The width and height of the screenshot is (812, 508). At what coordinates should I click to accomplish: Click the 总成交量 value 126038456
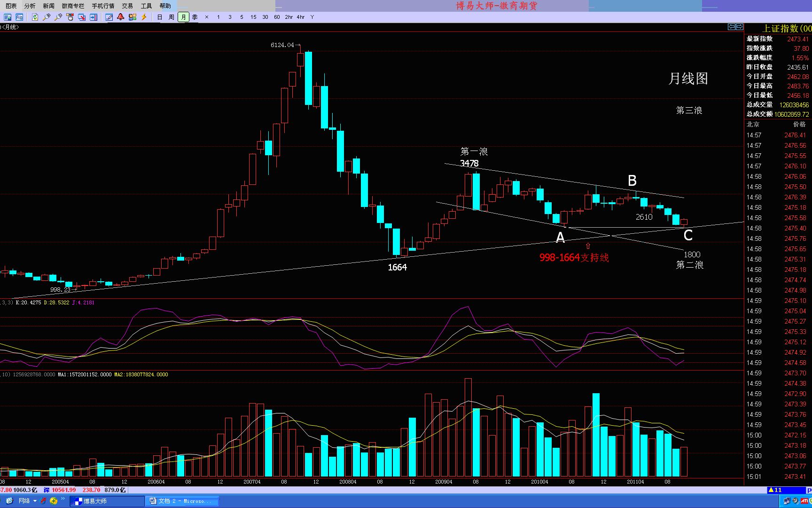pos(794,105)
